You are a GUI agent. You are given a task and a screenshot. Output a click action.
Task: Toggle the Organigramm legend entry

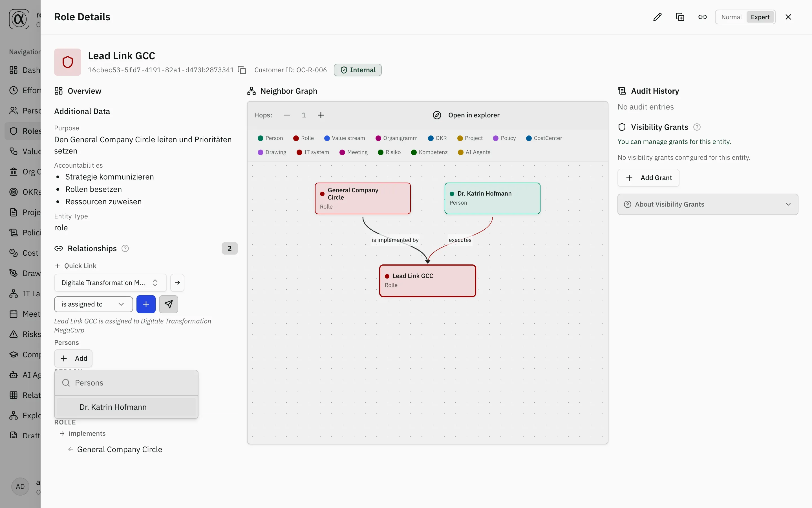coord(396,138)
